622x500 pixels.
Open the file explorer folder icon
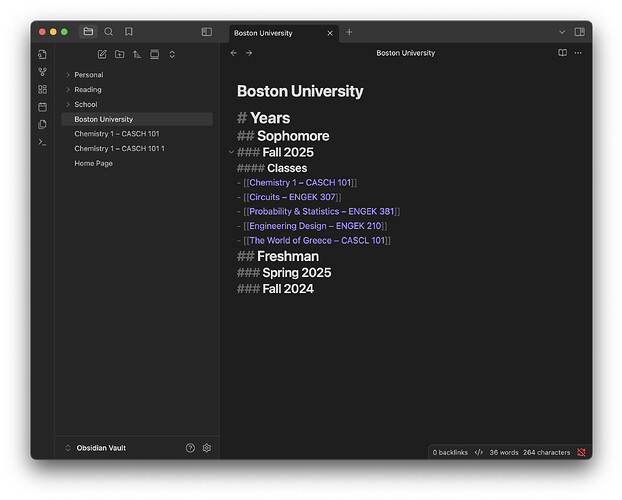click(88, 31)
